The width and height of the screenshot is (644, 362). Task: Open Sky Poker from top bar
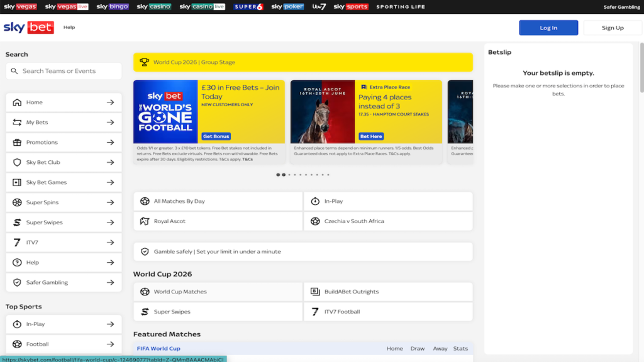287,6
